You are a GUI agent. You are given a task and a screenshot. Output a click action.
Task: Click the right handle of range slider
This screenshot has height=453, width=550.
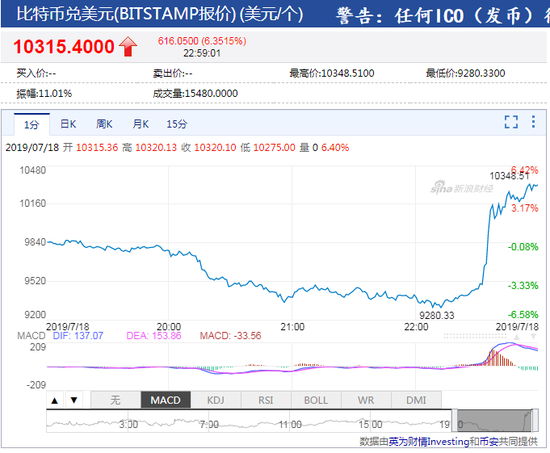pos(535,421)
